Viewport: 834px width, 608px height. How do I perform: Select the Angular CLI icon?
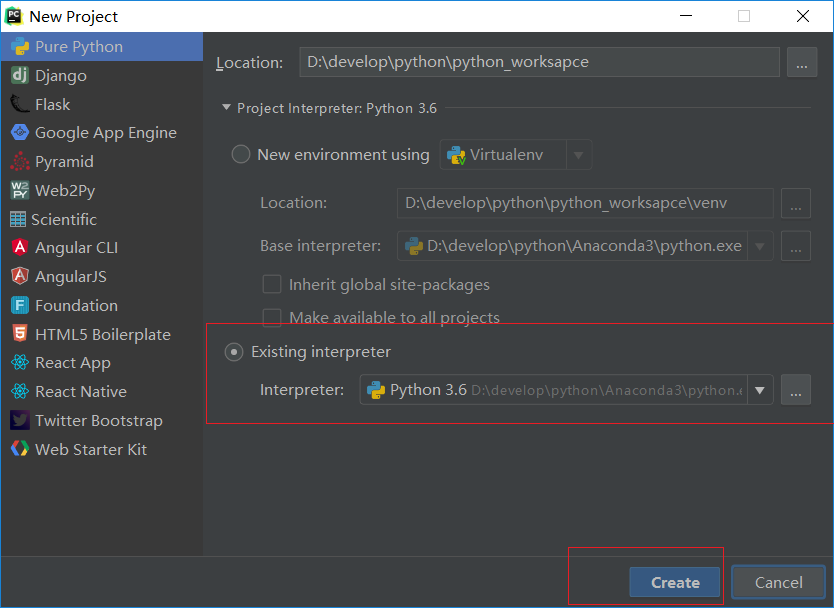point(19,248)
